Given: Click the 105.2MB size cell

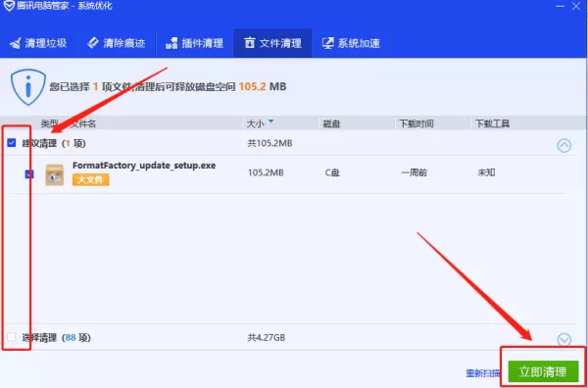Looking at the screenshot, I should [266, 172].
